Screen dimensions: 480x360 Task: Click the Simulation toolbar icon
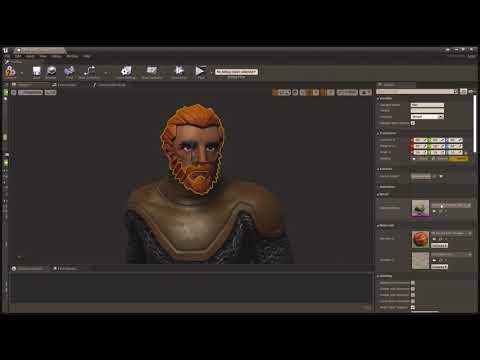[x=179, y=71]
